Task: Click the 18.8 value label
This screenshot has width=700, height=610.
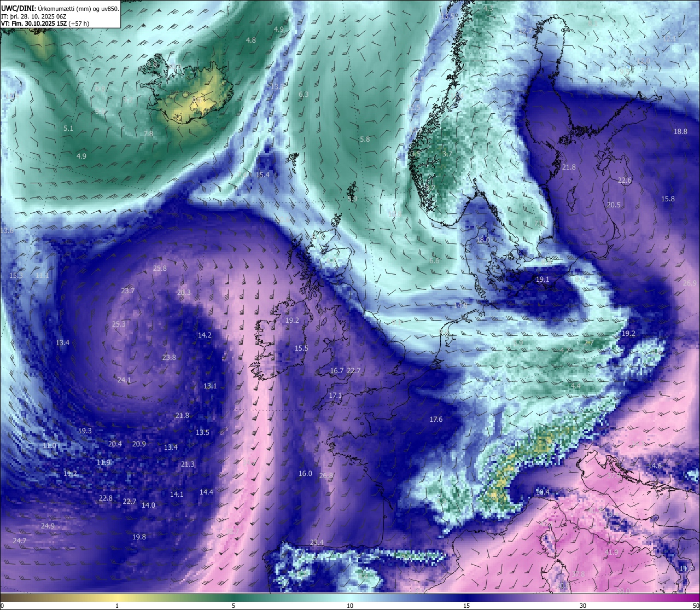Action: coord(680,131)
